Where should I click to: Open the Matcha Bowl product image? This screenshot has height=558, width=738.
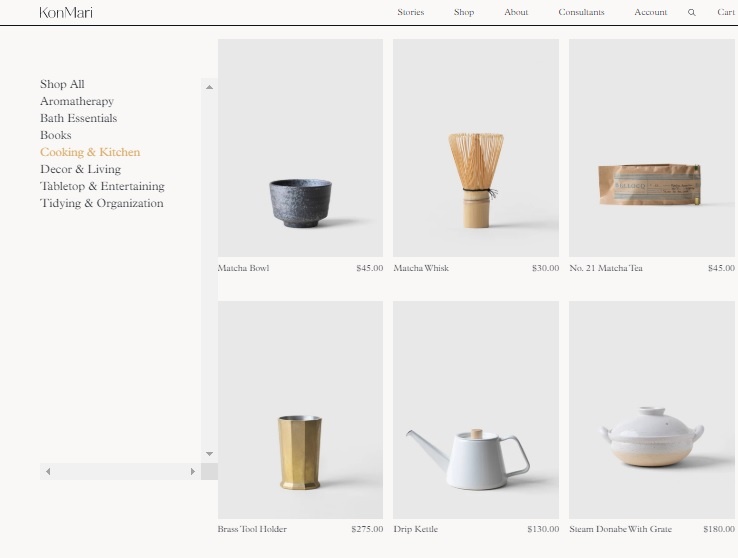300,148
